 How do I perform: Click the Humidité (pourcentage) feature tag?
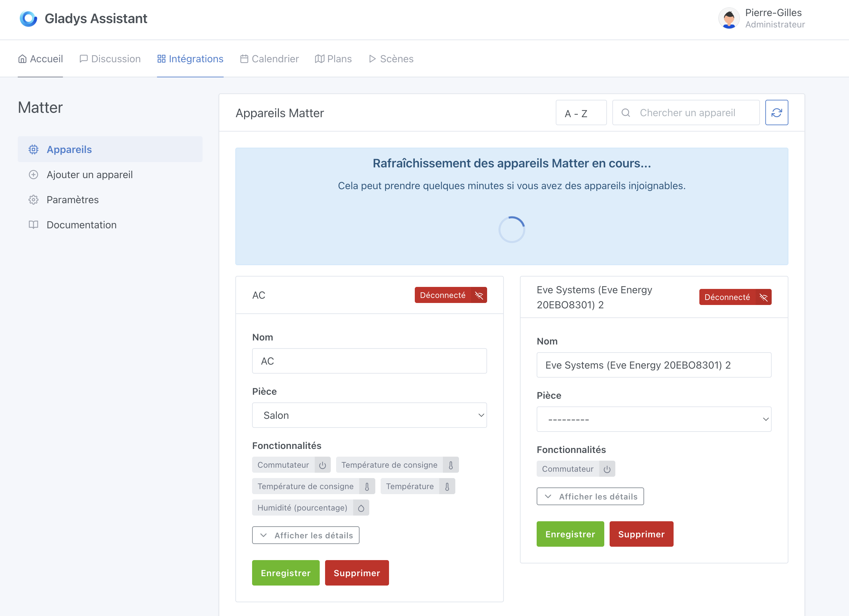click(x=310, y=508)
